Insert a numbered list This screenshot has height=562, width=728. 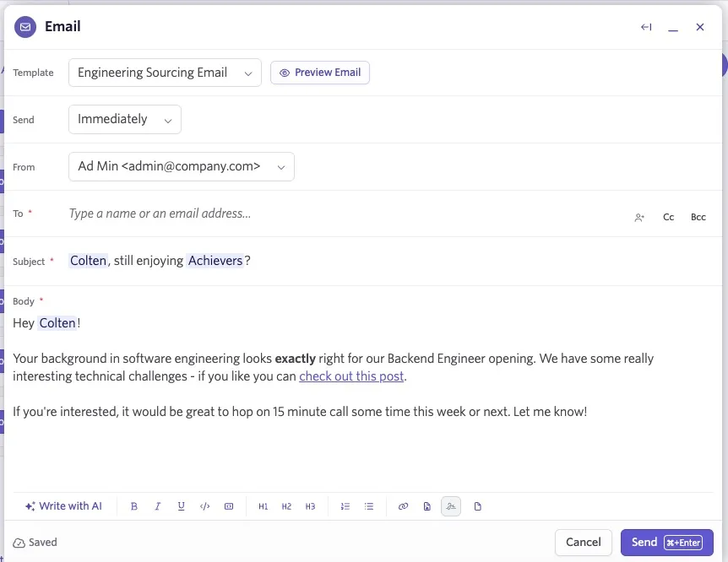(x=345, y=506)
